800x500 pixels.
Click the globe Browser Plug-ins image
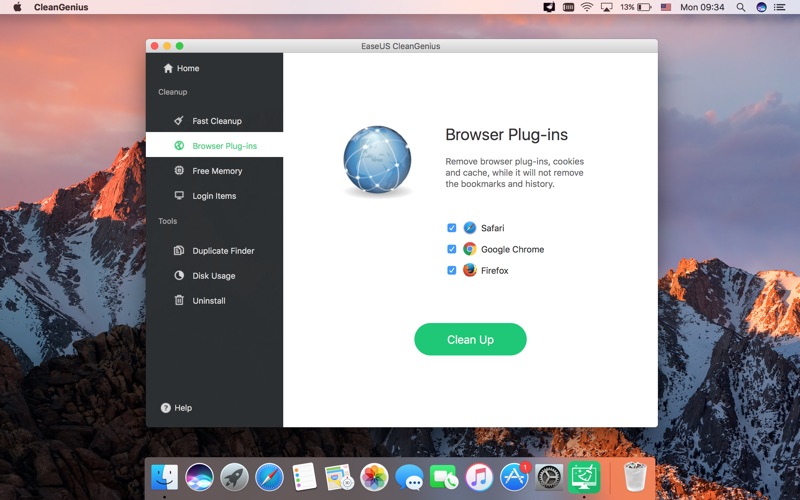point(377,160)
